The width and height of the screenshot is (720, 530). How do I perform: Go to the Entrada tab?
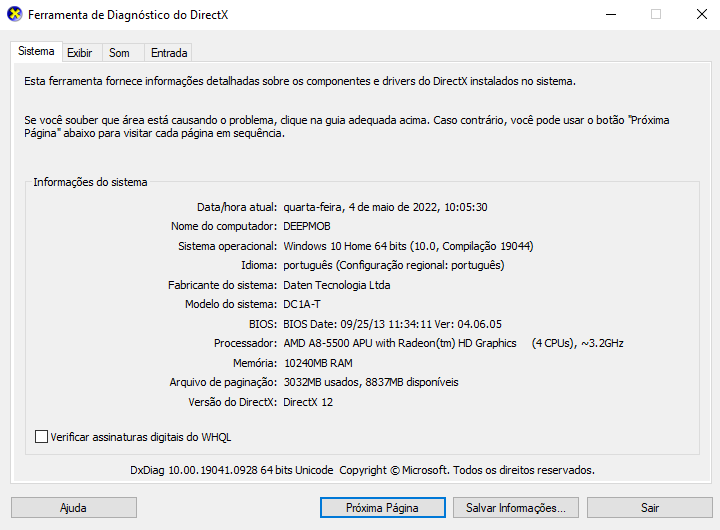(x=169, y=53)
